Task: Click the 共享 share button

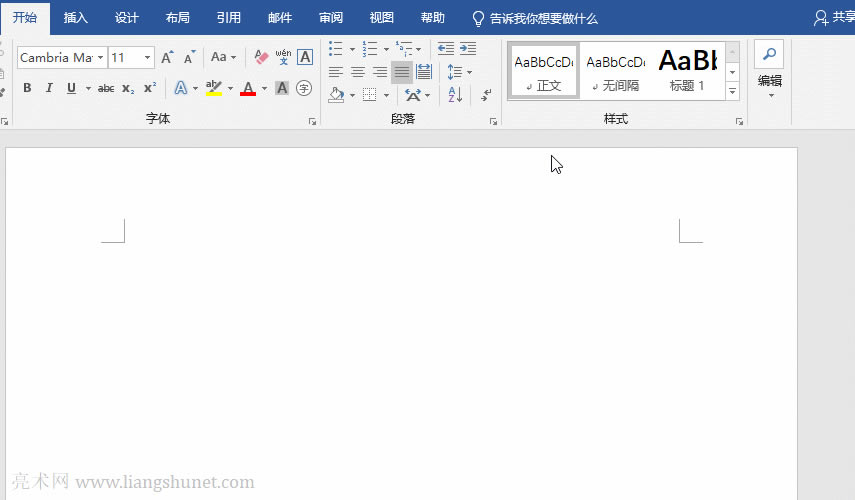Action: [x=835, y=18]
